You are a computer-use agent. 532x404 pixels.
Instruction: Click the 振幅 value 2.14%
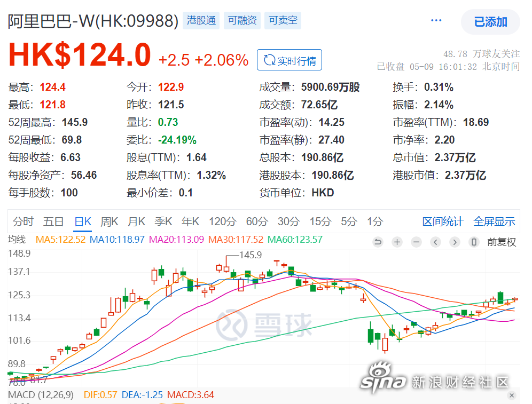[439, 105]
